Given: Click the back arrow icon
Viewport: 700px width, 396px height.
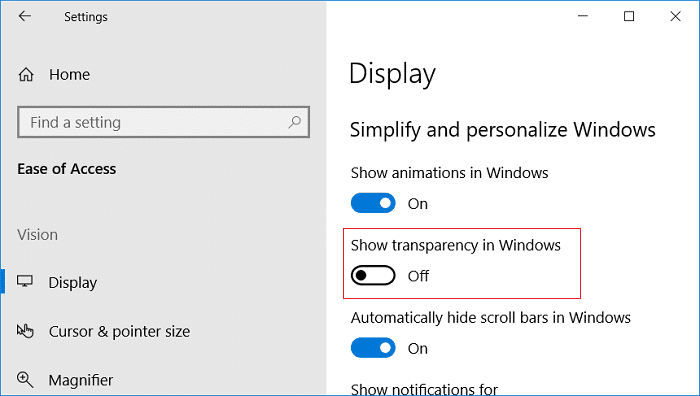Looking at the screenshot, I should tap(25, 17).
